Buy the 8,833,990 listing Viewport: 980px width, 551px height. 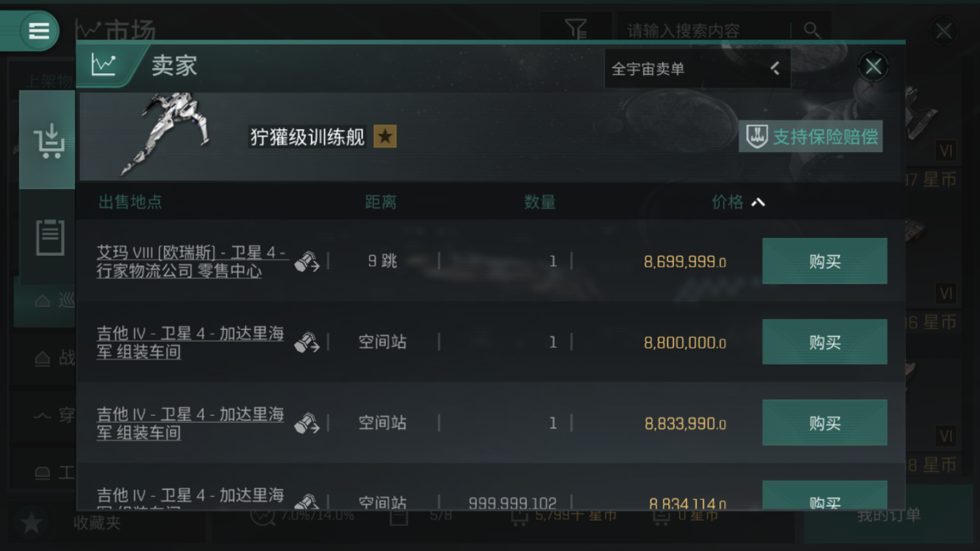825,423
